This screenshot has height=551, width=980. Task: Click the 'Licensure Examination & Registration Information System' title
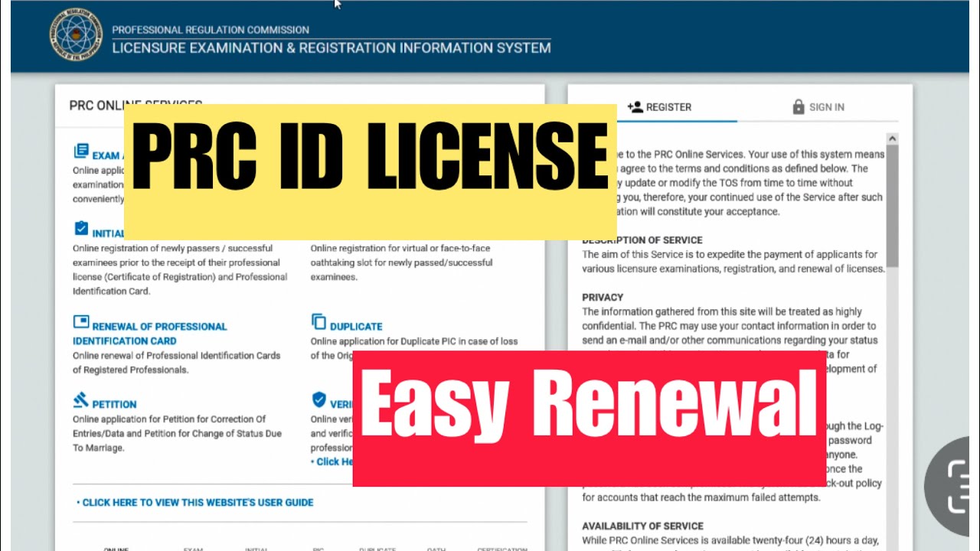(332, 47)
